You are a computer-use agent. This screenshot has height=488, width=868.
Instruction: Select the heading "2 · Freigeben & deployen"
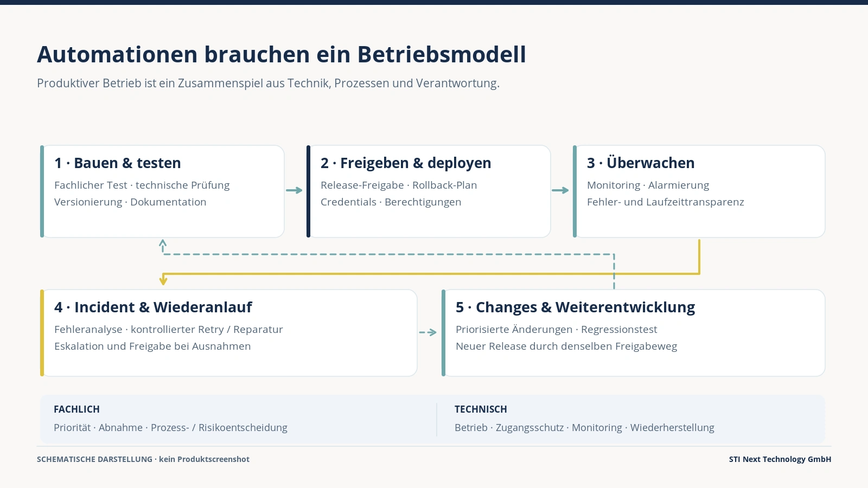pyautogui.click(x=406, y=163)
